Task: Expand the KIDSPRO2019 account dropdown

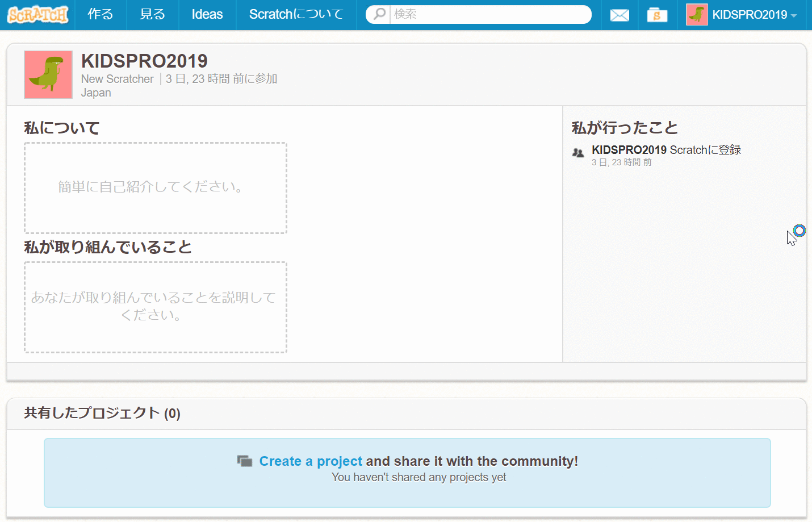Action: point(793,15)
